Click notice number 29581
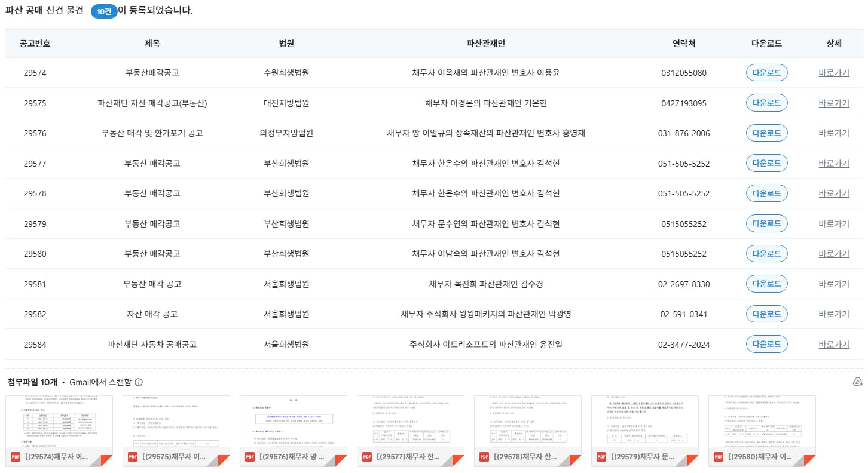This screenshot has height=473, width=868. (x=35, y=284)
